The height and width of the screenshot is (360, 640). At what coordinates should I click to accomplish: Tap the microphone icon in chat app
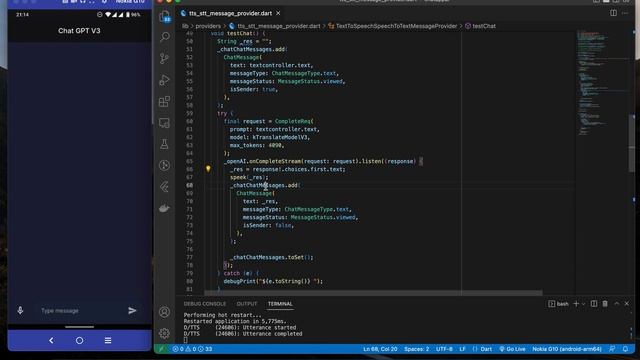(x=20, y=311)
